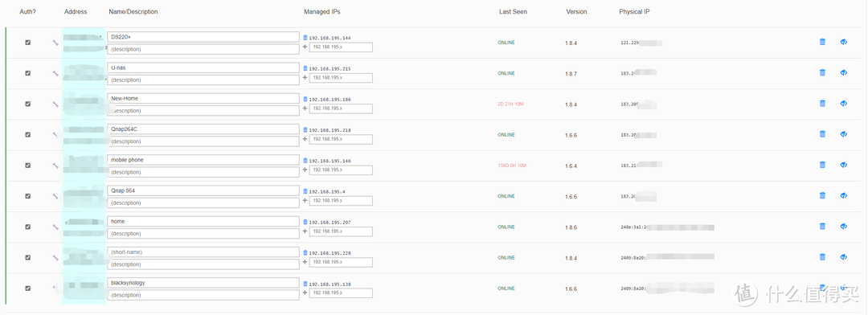Open wrench settings for DS220+

click(x=55, y=43)
